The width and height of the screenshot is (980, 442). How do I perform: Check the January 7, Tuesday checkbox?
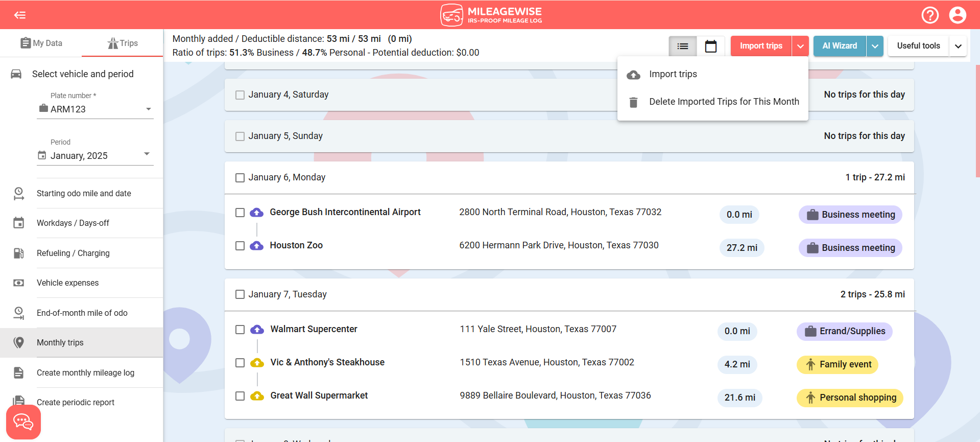click(240, 294)
